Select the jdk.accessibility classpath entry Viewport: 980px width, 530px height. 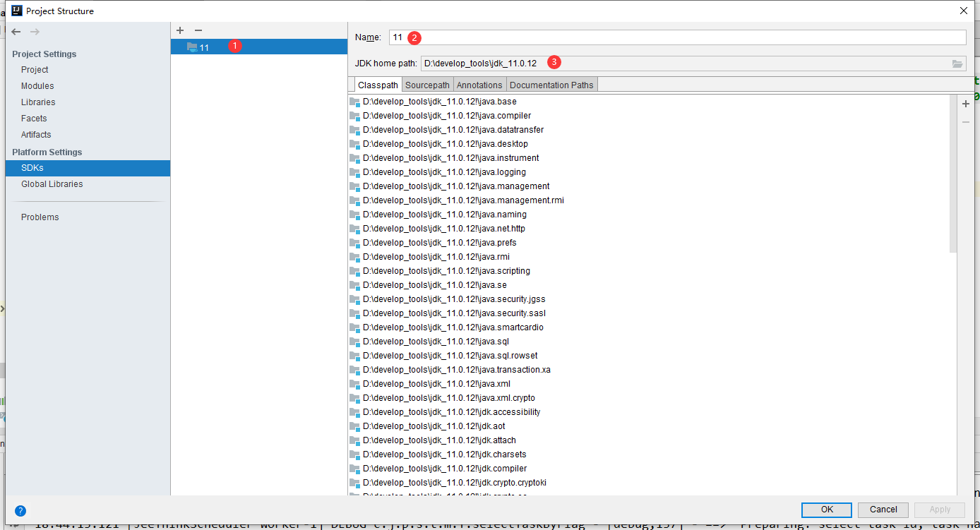click(x=445, y=412)
